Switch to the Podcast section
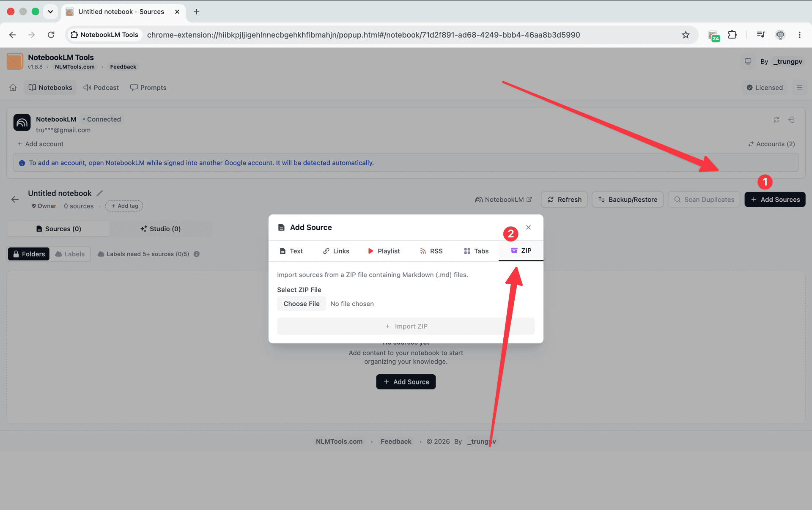Viewport: 812px width, 510px height. point(101,88)
